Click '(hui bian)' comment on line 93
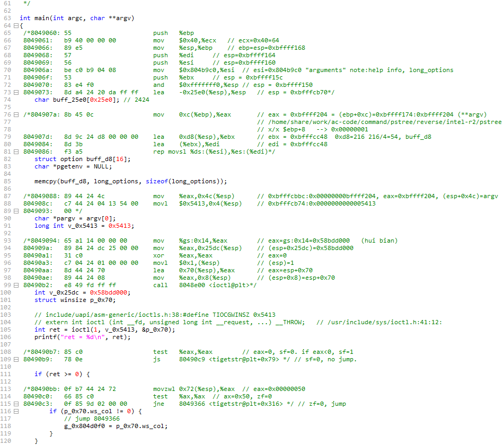The width and height of the screenshot is (504, 445). coord(379,241)
